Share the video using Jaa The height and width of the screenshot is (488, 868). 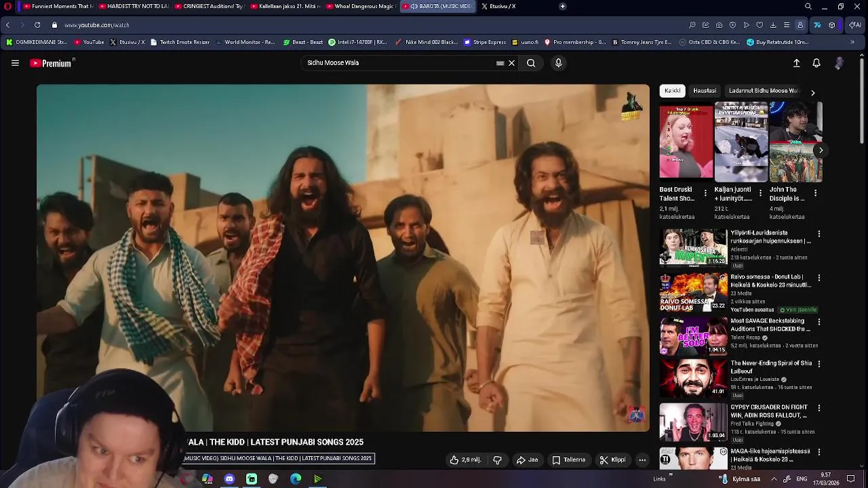point(527,460)
